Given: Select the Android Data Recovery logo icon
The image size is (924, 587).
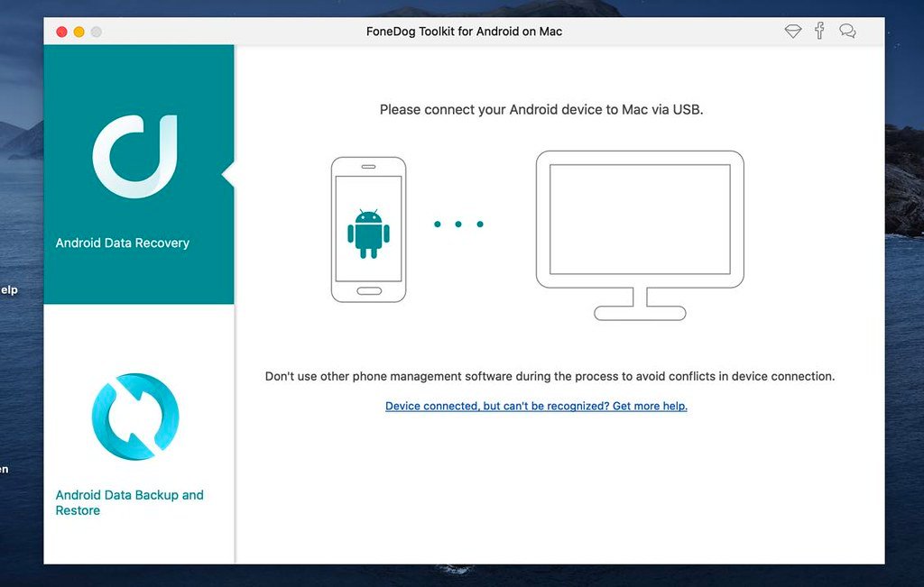Looking at the screenshot, I should click(135, 156).
